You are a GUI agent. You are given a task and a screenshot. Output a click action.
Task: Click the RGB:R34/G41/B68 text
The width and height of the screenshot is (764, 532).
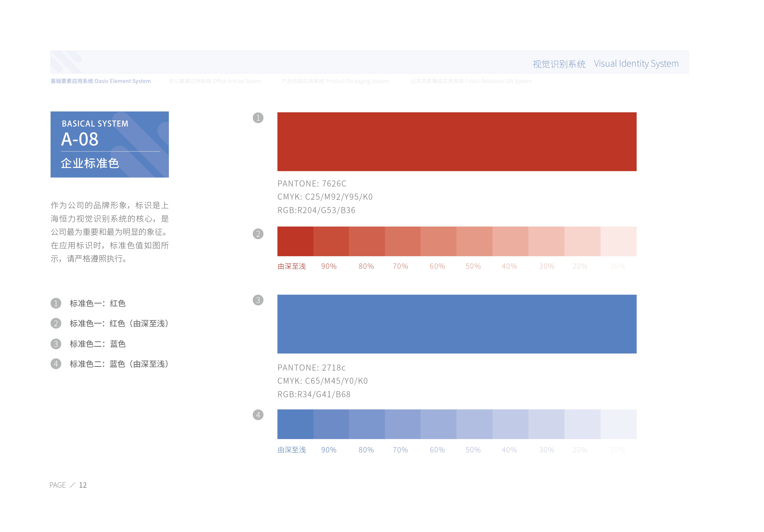(314, 394)
